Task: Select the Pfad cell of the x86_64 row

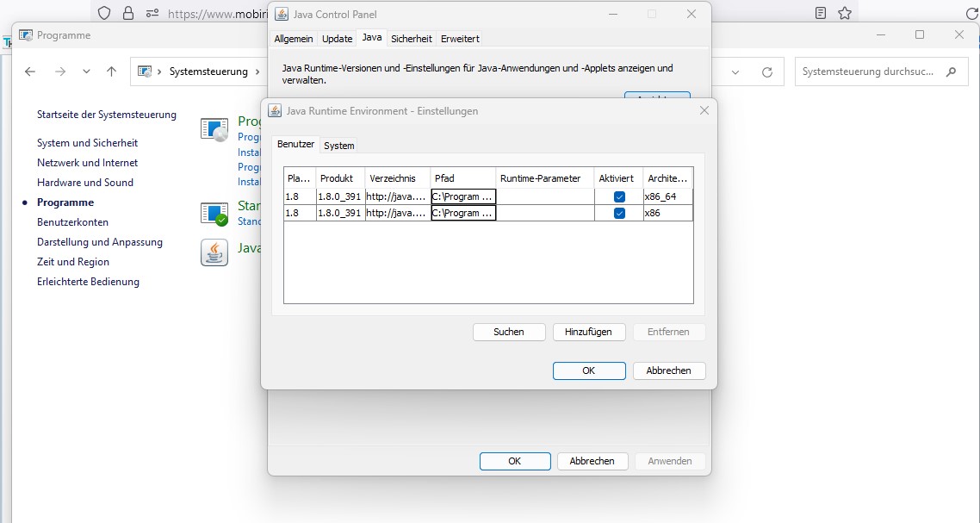Action: 463,196
